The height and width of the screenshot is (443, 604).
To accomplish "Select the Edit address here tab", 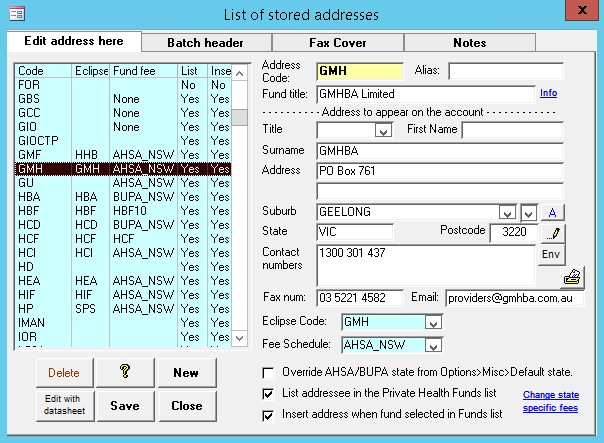I will click(74, 41).
